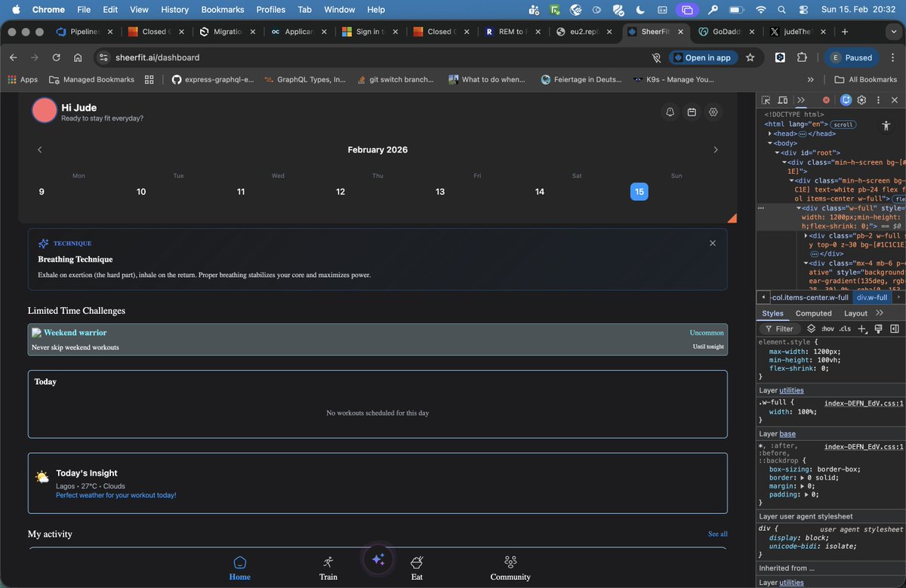This screenshot has width=906, height=588.
Task: Add a new style rule plus icon
Action: 863,328
